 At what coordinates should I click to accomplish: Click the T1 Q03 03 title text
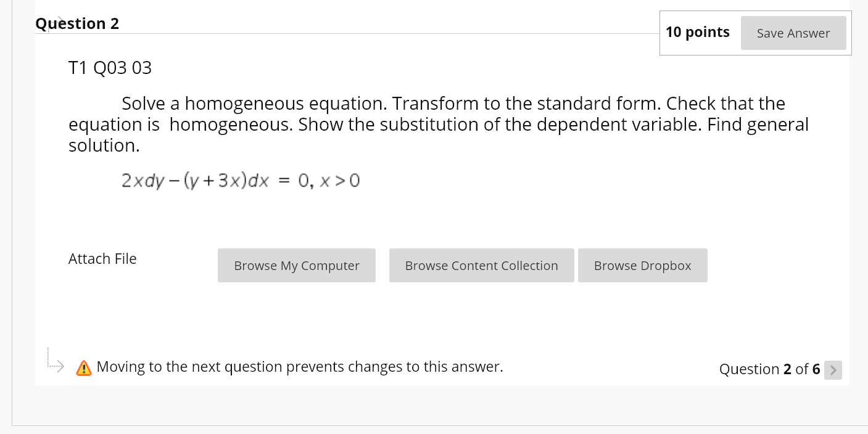(110, 68)
